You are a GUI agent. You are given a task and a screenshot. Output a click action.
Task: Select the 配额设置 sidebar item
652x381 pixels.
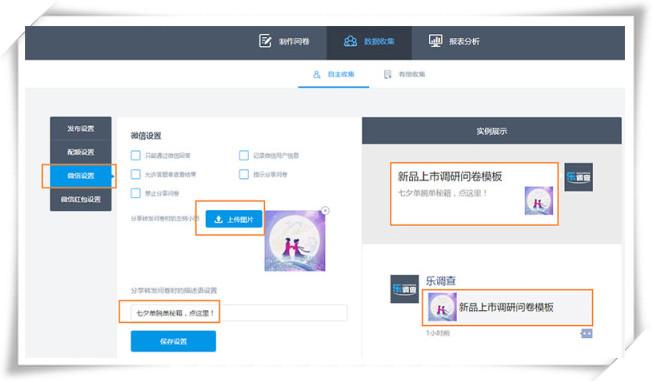[x=81, y=152]
